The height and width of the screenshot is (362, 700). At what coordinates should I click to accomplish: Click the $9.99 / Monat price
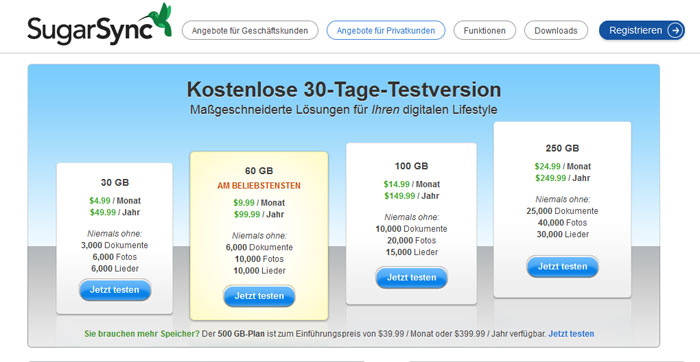point(259,203)
